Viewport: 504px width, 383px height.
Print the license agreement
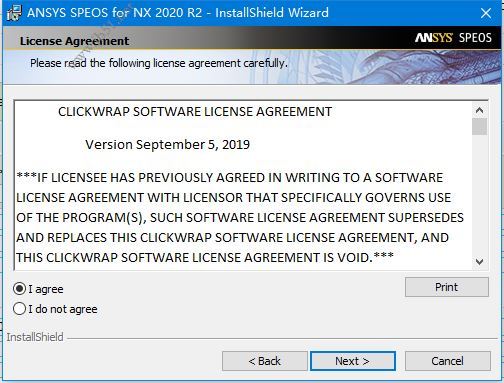tap(447, 287)
